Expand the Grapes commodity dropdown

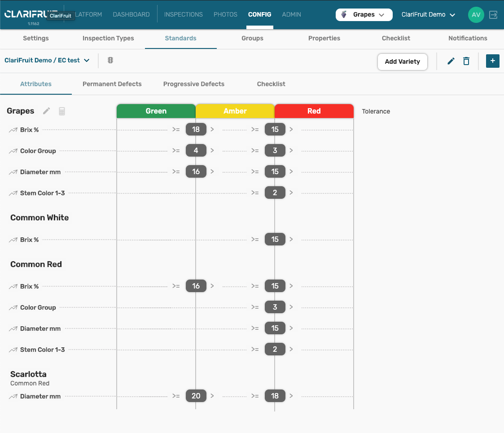[x=364, y=15]
